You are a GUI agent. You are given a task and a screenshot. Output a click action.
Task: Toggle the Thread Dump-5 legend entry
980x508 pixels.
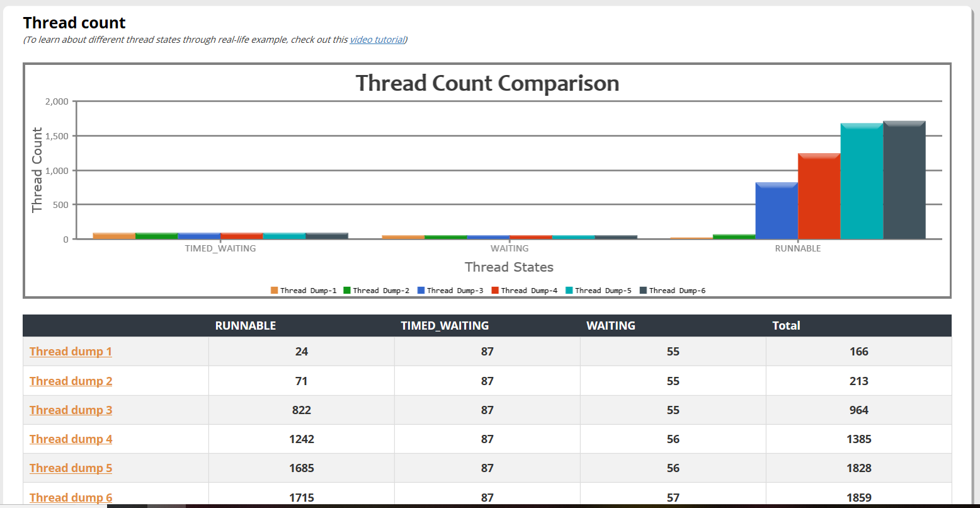599,291
